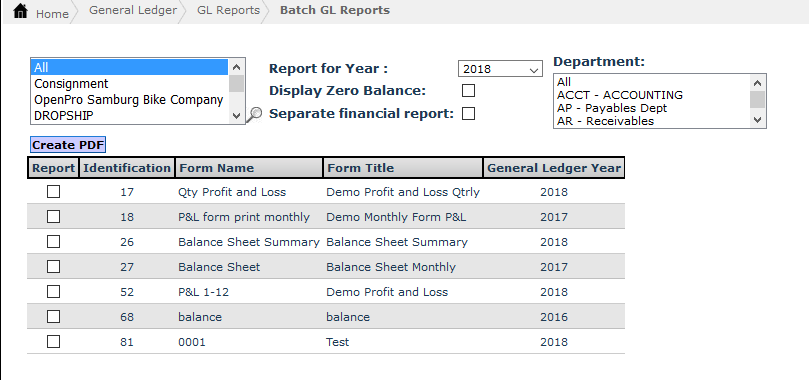Tick the checkbox for Qty Profit and Loss
809x380 pixels.
[x=53, y=192]
